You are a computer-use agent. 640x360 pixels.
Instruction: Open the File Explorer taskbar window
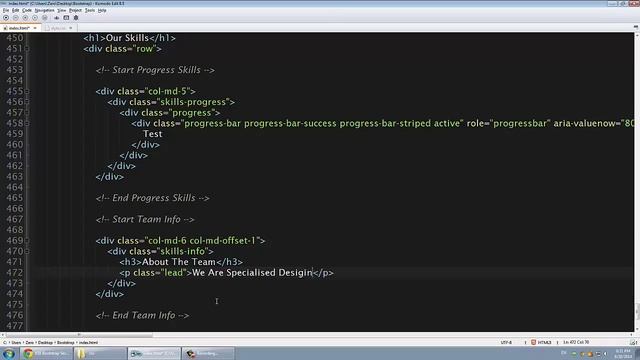(x=100, y=353)
